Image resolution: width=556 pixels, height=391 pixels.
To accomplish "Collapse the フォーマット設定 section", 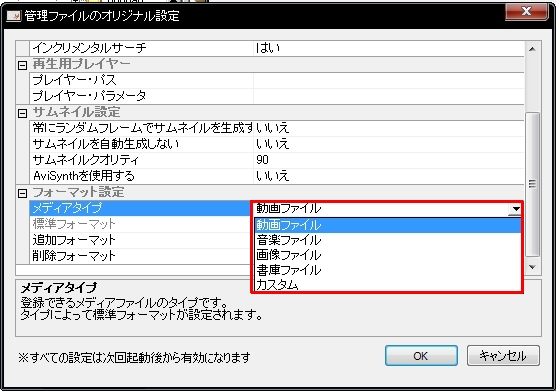I will (x=22, y=194).
